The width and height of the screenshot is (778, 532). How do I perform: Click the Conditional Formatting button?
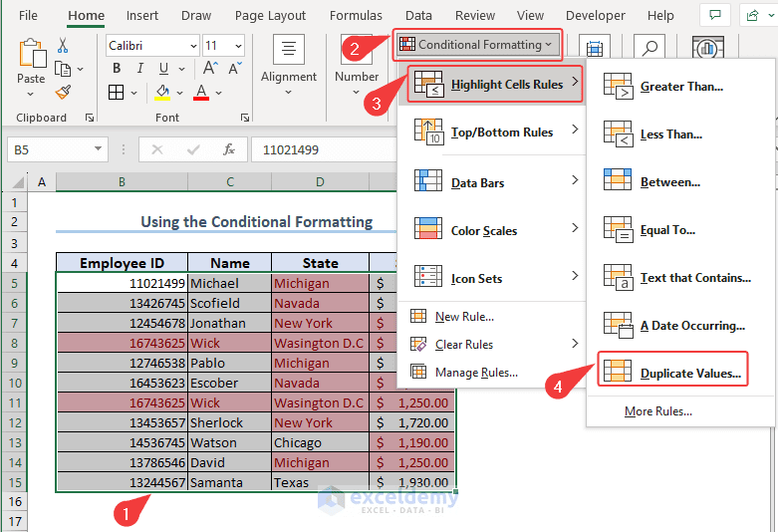[x=477, y=45]
